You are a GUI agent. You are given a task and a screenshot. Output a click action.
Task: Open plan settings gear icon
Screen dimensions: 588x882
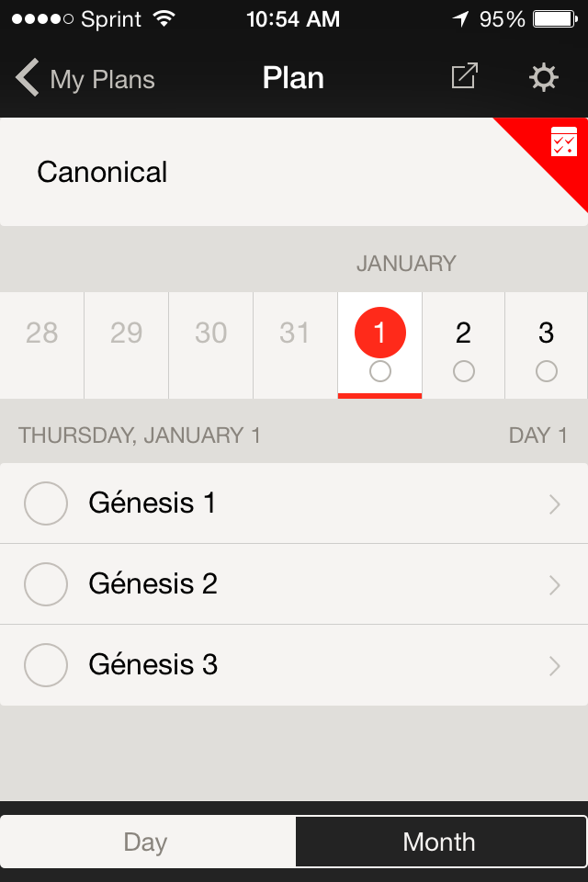[x=544, y=77]
